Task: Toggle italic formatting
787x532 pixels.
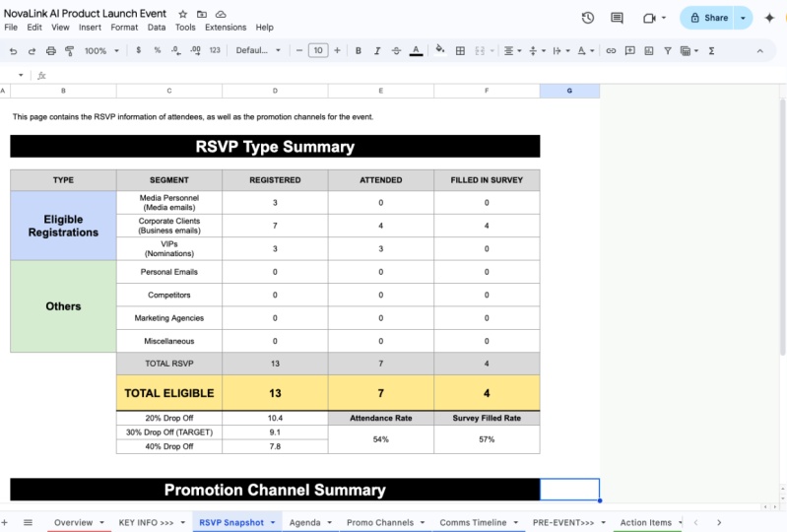Action: 377,50
